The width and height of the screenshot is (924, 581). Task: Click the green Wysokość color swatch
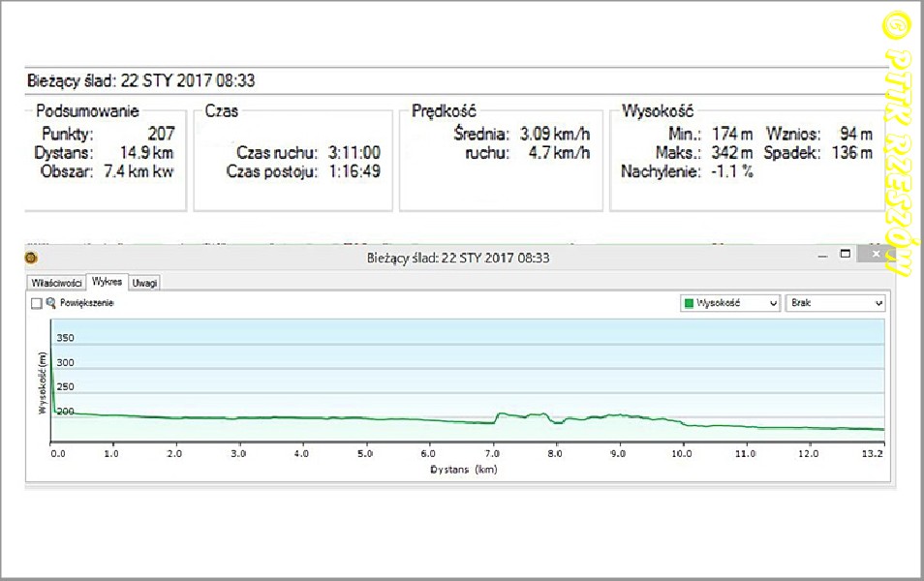pyautogui.click(x=690, y=303)
